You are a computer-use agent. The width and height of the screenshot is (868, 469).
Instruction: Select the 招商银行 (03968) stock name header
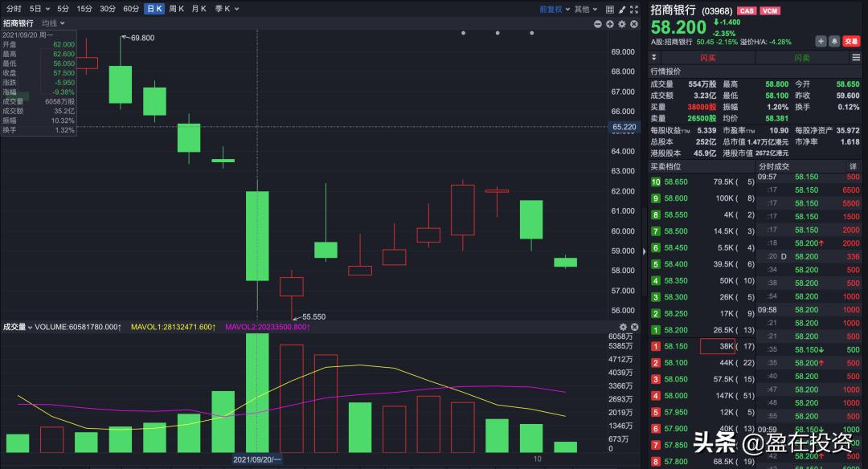691,10
